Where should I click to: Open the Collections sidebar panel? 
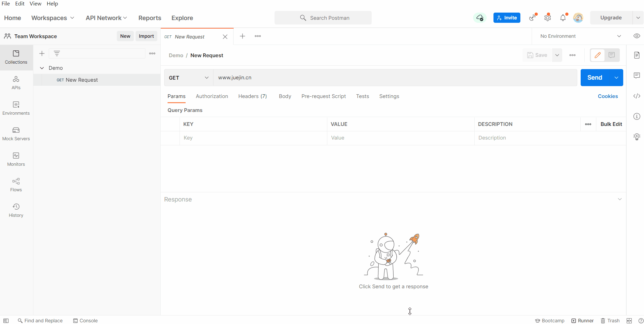click(x=16, y=57)
